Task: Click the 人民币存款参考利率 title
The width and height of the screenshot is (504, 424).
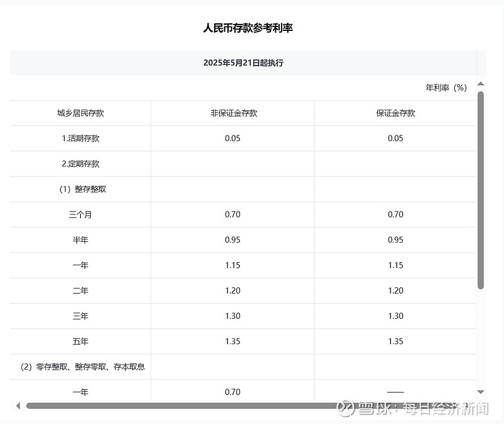Action: (248, 28)
